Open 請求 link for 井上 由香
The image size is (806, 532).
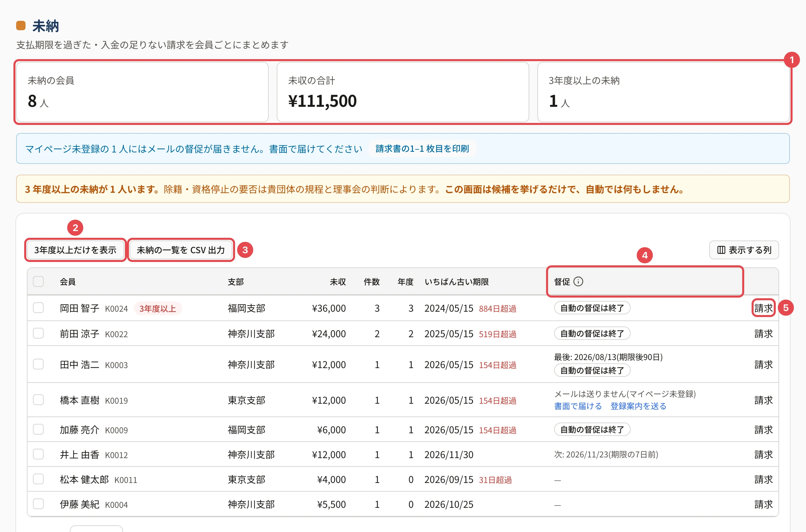coord(763,454)
